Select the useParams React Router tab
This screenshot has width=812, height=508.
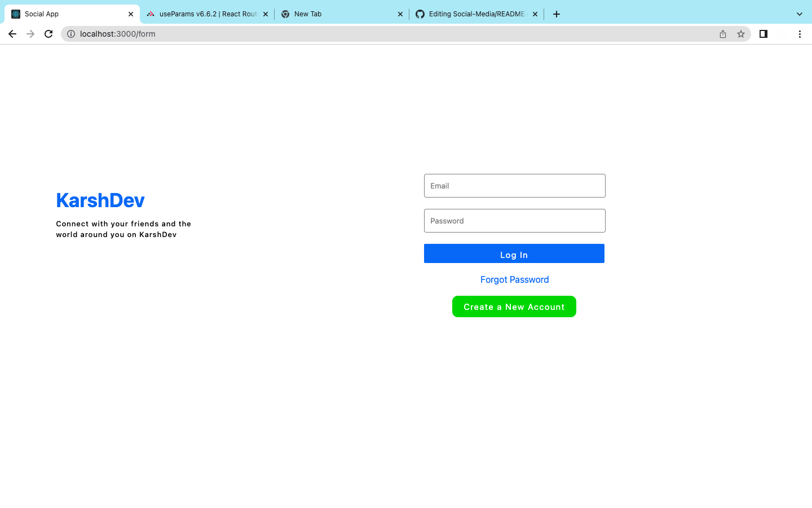pos(203,14)
